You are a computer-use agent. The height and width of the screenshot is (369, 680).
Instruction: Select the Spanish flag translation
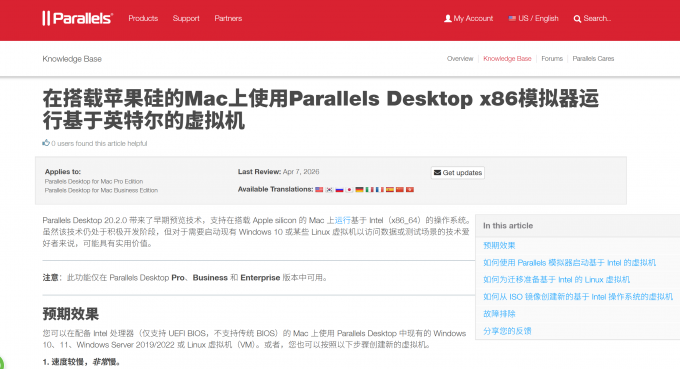pyautogui.click(x=389, y=189)
